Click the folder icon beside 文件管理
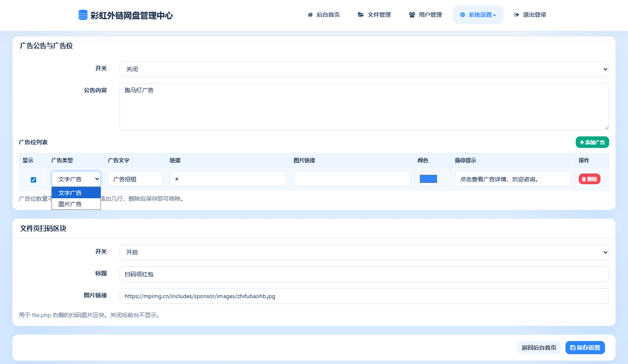The image size is (628, 364). point(361,15)
